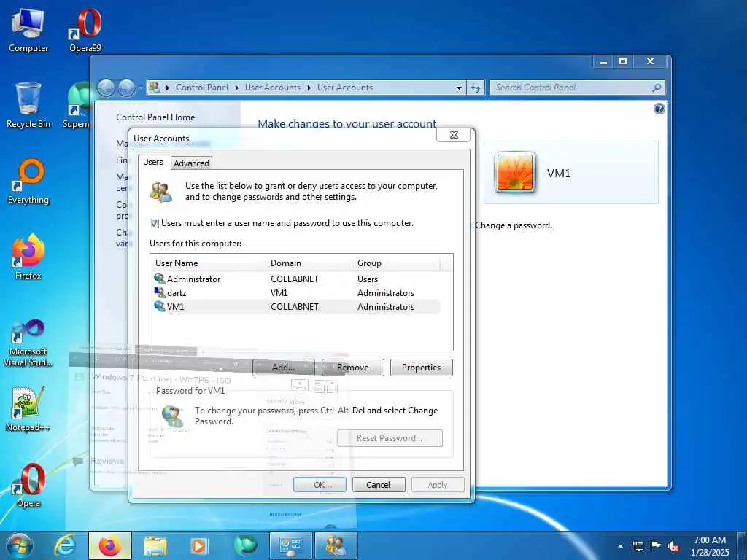Open the Firefox desktop shortcut
The image size is (747, 560).
[28, 257]
